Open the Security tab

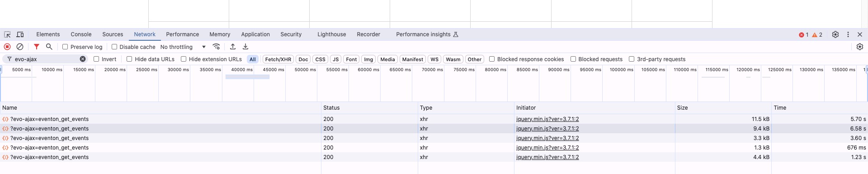coord(291,34)
